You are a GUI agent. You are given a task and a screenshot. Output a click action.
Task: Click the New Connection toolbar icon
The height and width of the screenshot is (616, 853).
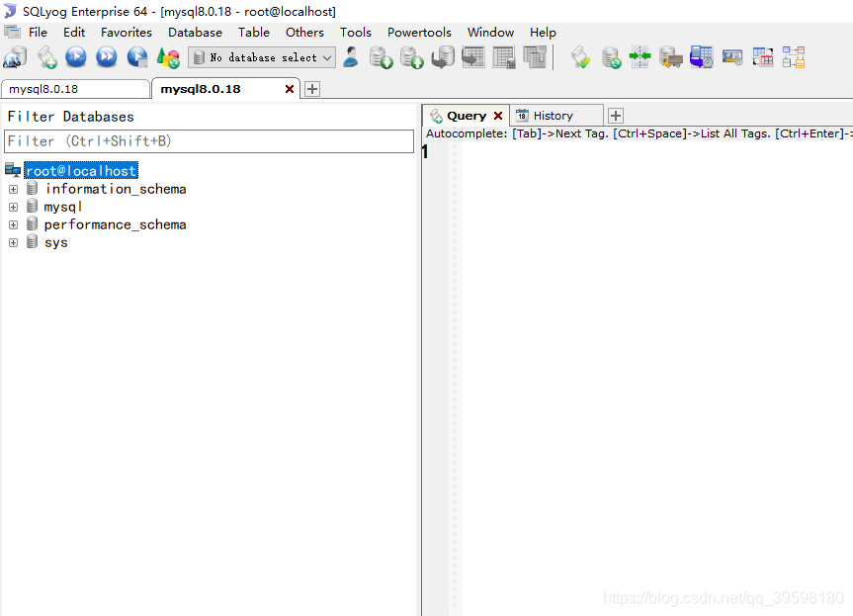[x=15, y=57]
